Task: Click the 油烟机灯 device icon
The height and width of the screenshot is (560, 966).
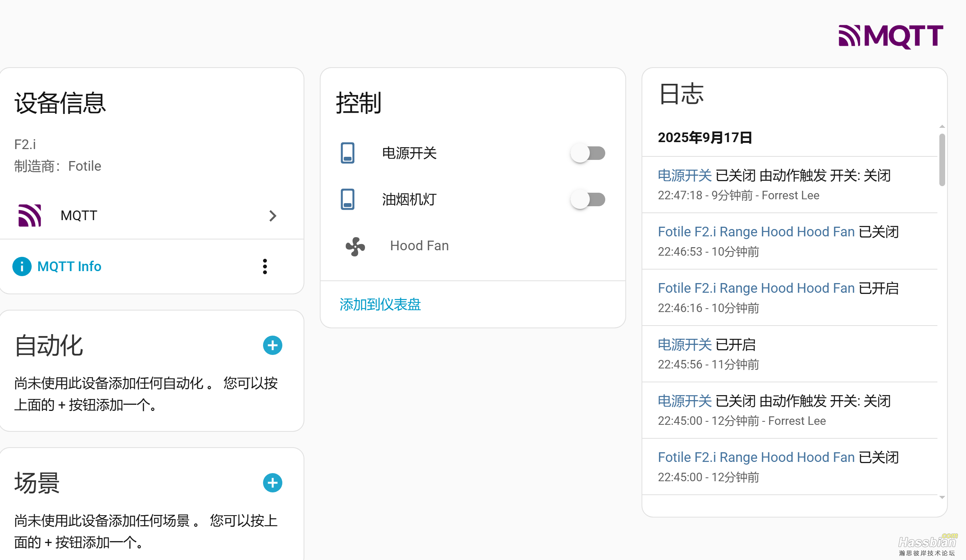Action: (348, 199)
